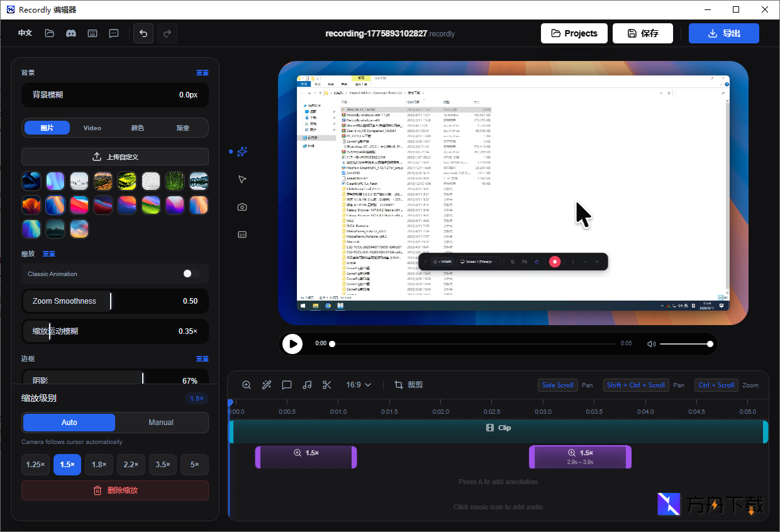Viewport: 780px width, 532px height.
Task: Click the 导出 export button
Action: (x=723, y=33)
